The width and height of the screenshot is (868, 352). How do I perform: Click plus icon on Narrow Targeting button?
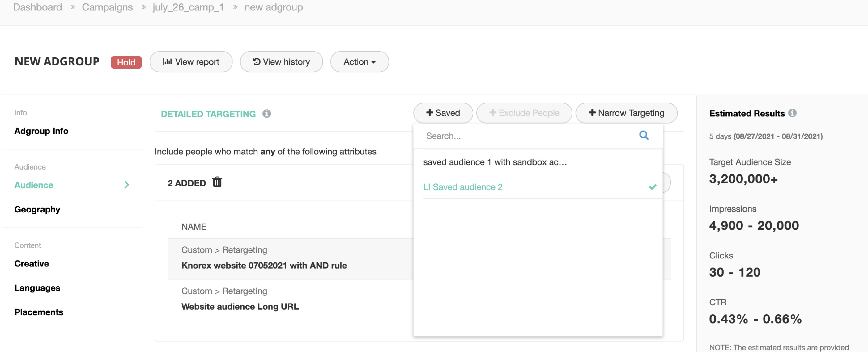tap(592, 113)
